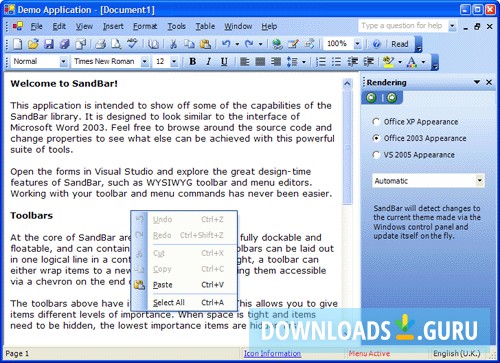This screenshot has width=500, height=363.
Task: Go back in the Rendering pane
Action: pos(371,97)
